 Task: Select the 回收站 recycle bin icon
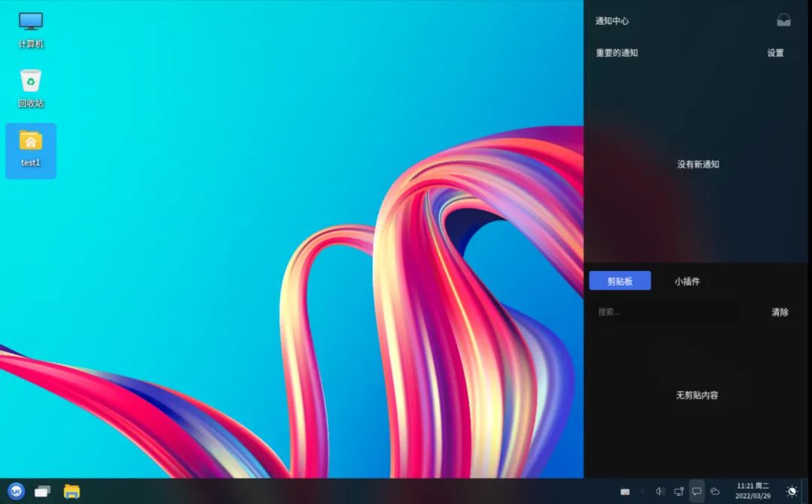tap(31, 89)
